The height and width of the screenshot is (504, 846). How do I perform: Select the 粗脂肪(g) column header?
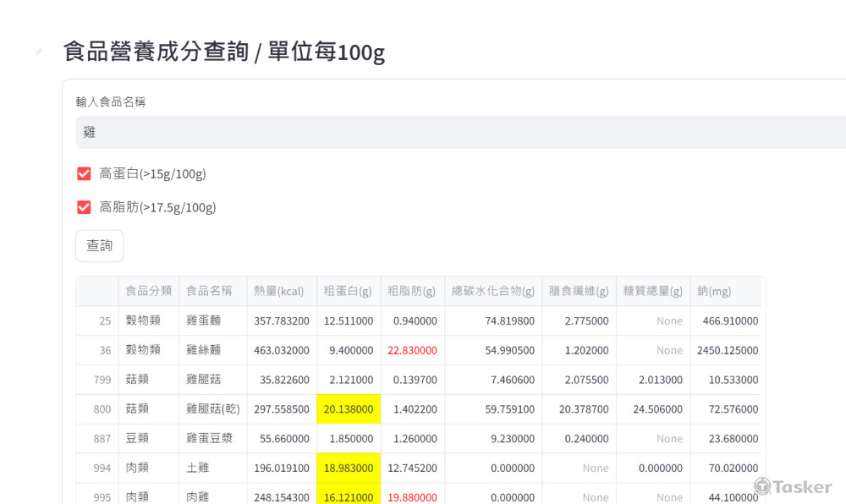coord(412,291)
